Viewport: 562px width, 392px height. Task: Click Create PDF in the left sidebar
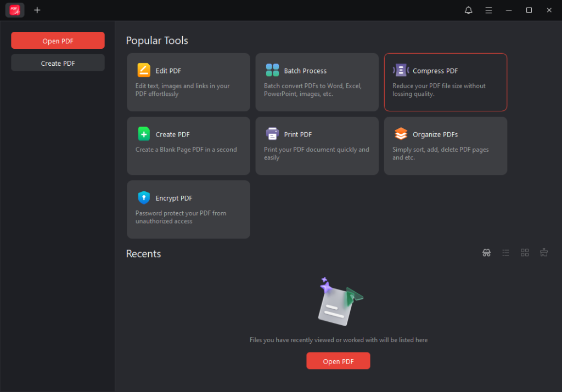pyautogui.click(x=58, y=63)
